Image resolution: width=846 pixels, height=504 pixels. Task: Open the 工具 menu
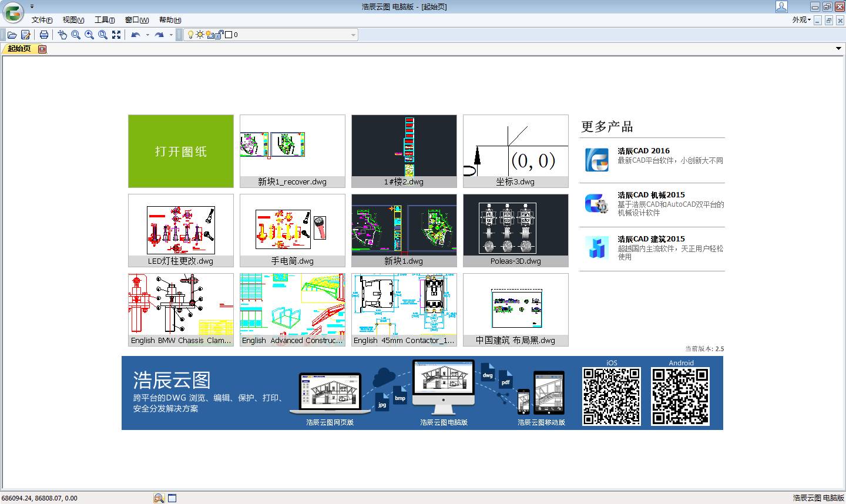pyautogui.click(x=105, y=20)
